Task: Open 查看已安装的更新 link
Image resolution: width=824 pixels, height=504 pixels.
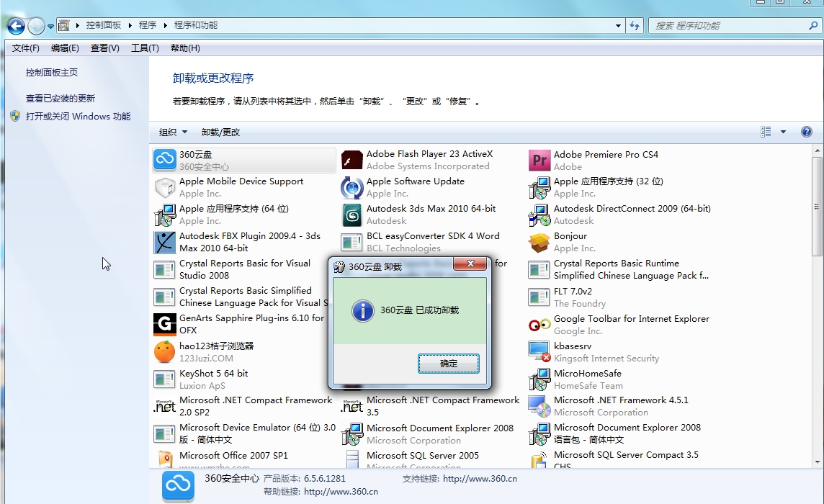Action: coord(61,98)
